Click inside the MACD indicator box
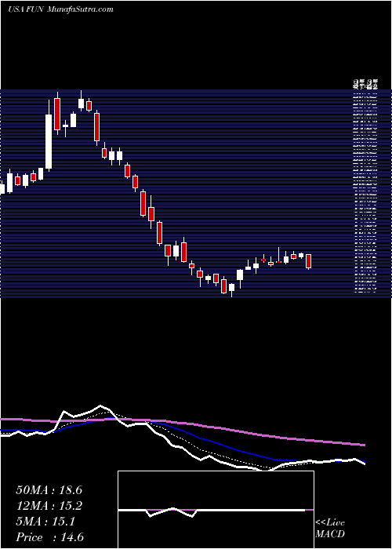The height and width of the screenshot is (549, 392). 216,510
